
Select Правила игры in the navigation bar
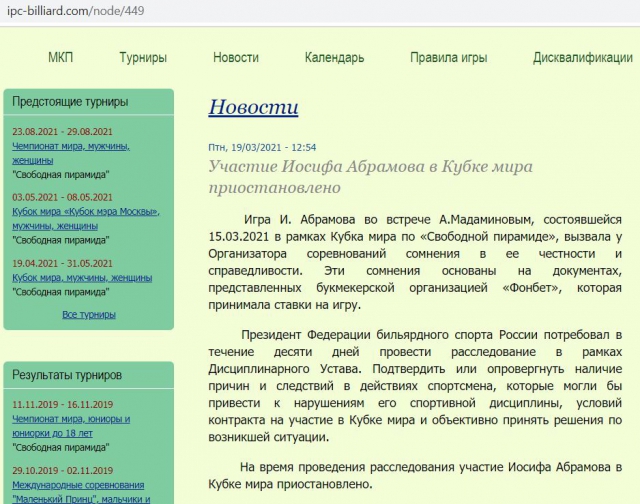tap(448, 58)
